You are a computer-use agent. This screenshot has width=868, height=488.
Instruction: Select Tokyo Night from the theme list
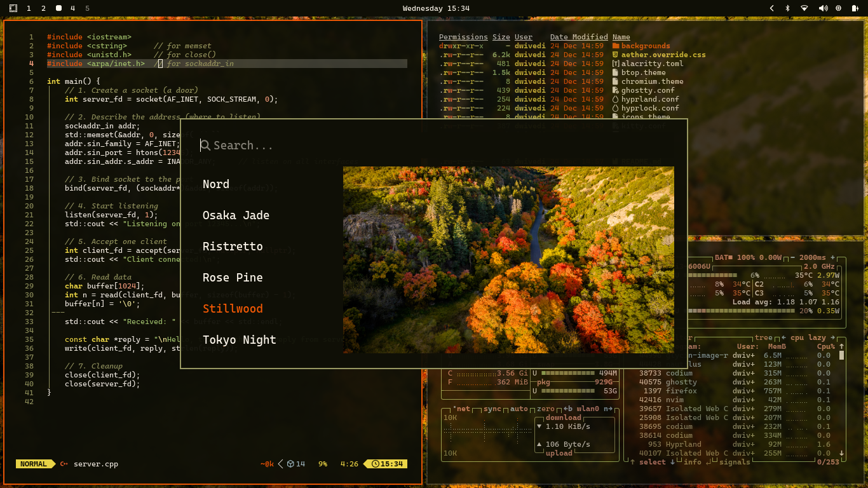(x=240, y=339)
